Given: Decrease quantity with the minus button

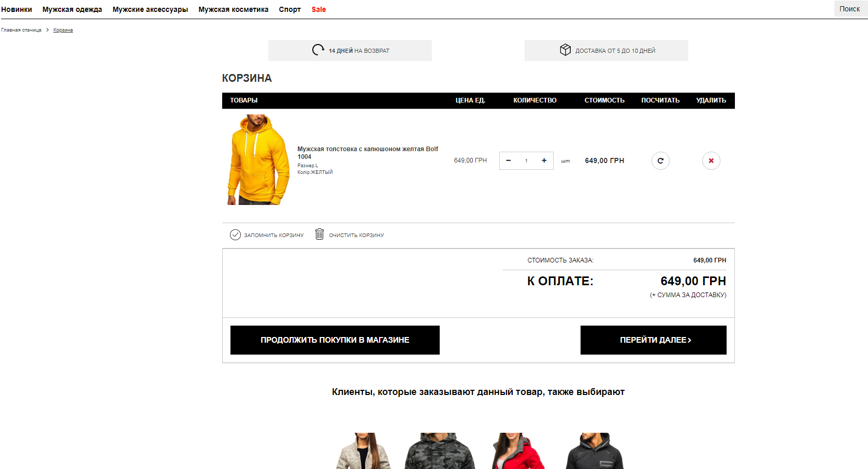Looking at the screenshot, I should pyautogui.click(x=509, y=160).
